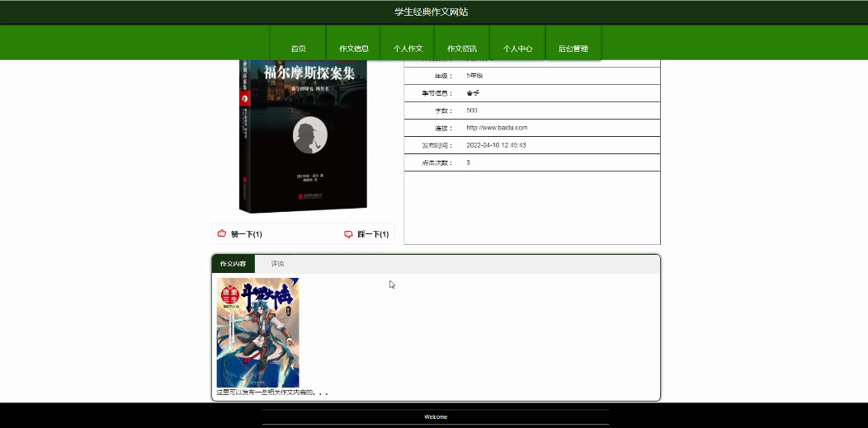The image size is (868, 428).
Task: Click the 赞一下(1) like button
Action: click(x=240, y=234)
